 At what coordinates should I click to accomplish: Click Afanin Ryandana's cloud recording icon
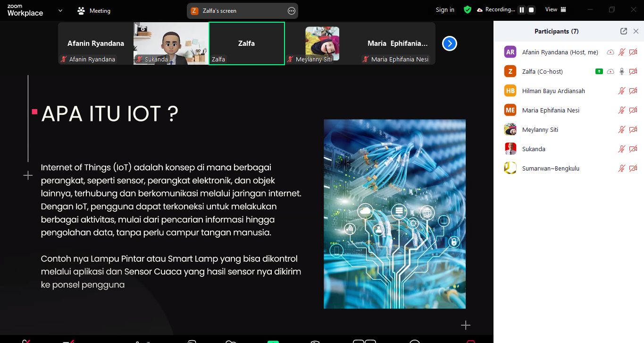(x=611, y=52)
